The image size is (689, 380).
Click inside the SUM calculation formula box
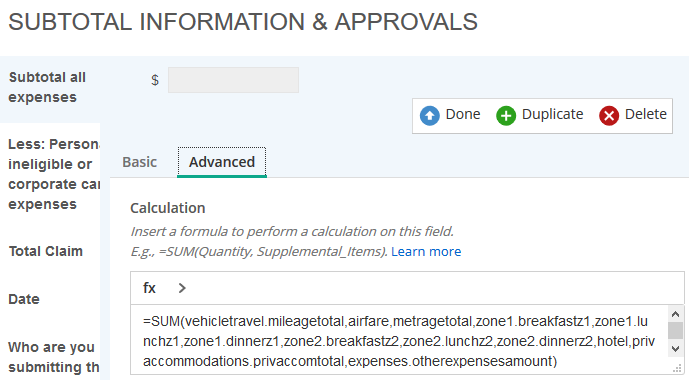399,341
